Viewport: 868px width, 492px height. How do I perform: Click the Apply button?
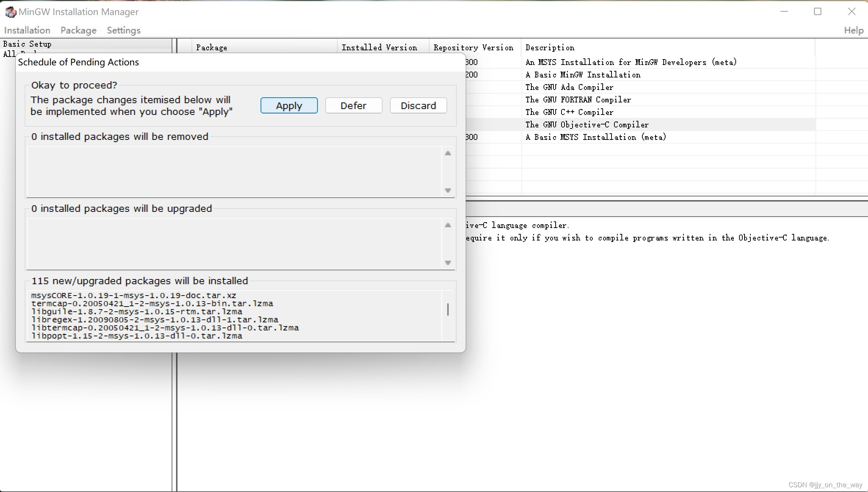click(x=289, y=106)
